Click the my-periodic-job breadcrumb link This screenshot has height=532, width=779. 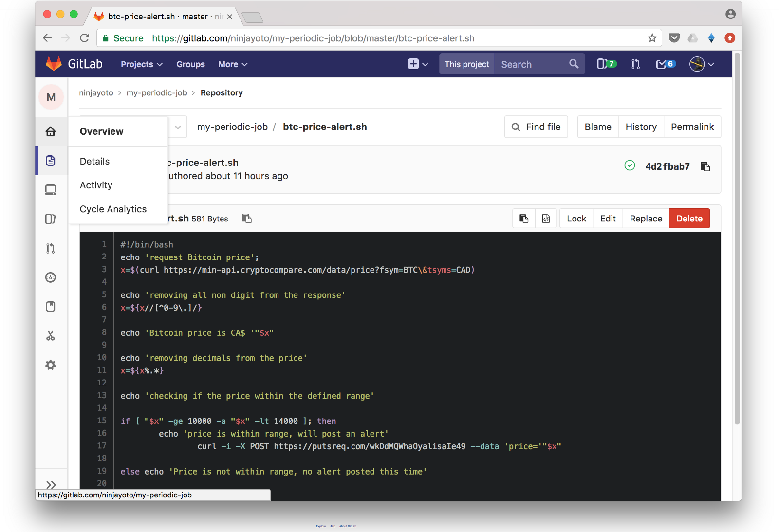coord(157,93)
